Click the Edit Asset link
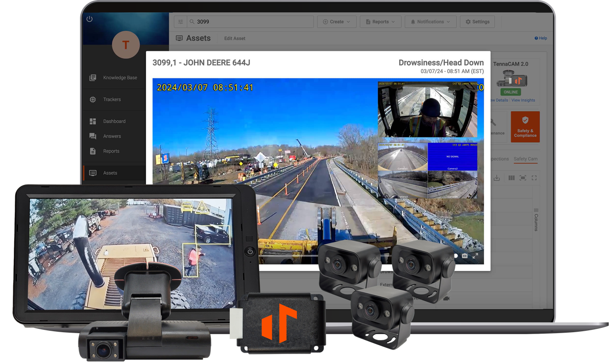This screenshot has height=364, width=609. pyautogui.click(x=235, y=38)
